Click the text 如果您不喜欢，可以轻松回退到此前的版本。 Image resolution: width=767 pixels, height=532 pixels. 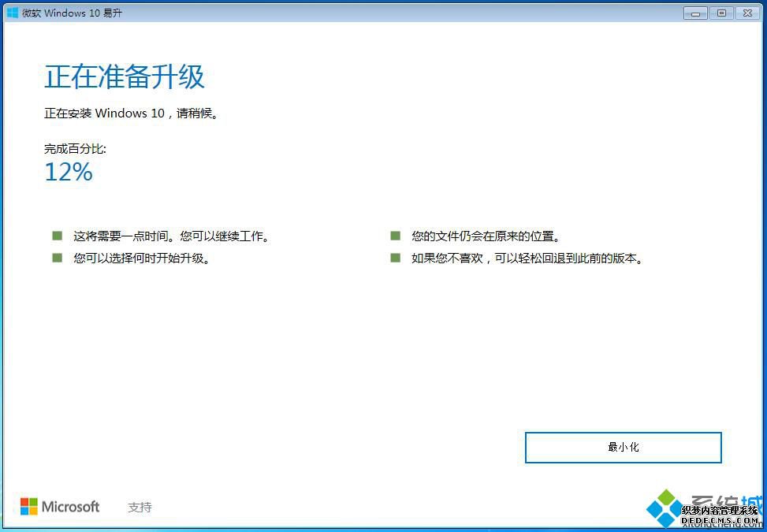tap(527, 259)
